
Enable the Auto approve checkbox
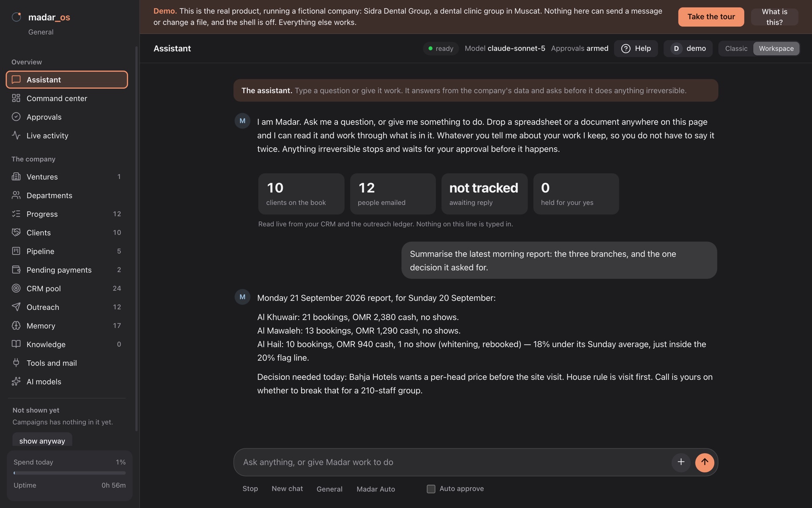click(x=431, y=489)
